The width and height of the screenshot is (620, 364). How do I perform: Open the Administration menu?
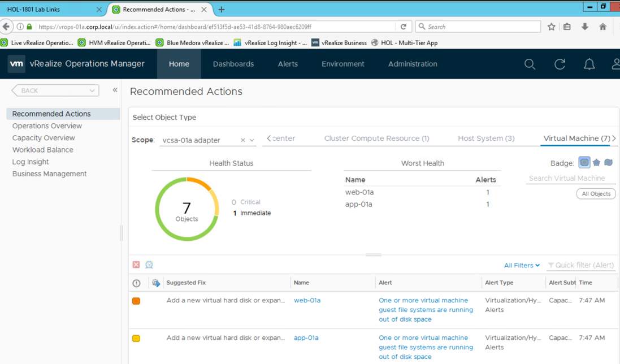point(413,64)
